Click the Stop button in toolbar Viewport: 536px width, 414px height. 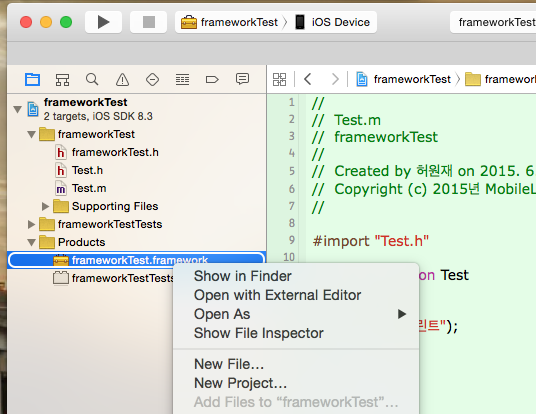149,22
